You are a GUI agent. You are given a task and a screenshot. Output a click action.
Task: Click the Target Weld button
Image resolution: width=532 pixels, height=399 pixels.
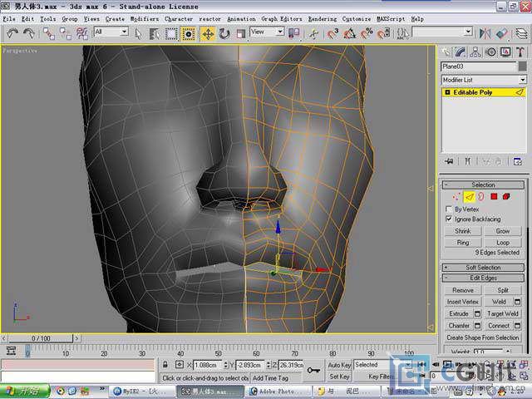coord(502,313)
